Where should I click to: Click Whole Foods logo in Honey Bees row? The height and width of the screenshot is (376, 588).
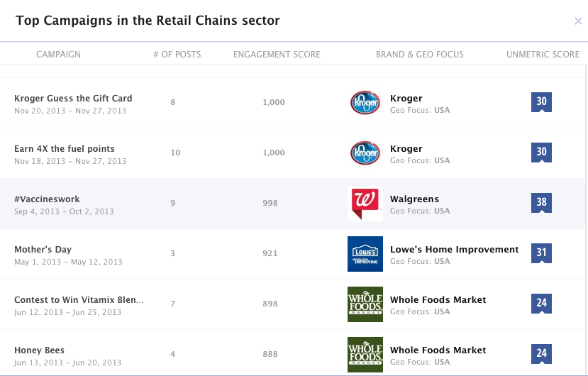(x=365, y=355)
